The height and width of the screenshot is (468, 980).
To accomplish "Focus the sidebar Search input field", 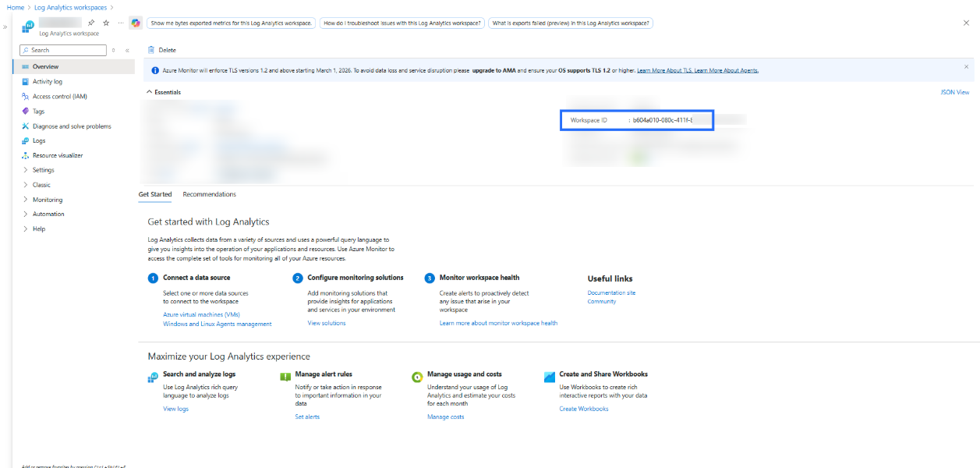I will coord(63,50).
